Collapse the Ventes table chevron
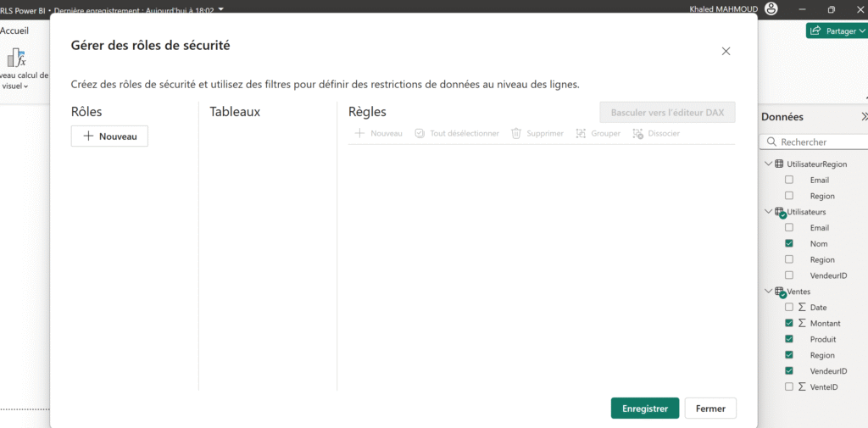 (767, 292)
